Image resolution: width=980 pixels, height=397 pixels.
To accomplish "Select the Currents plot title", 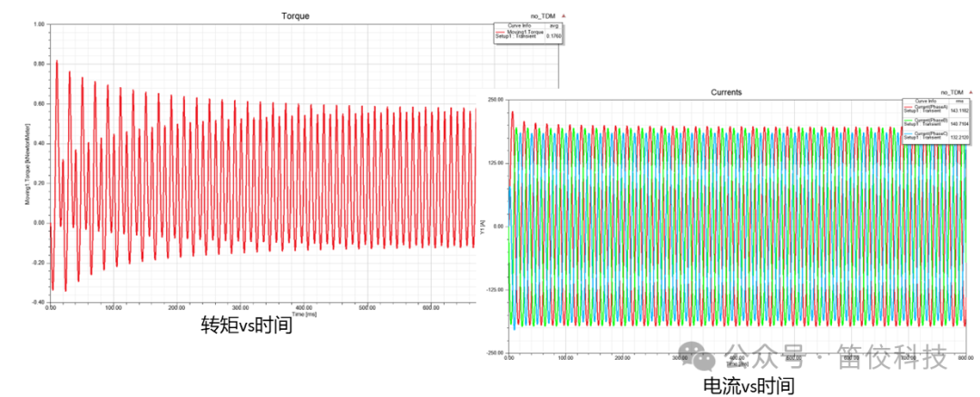I will [x=727, y=92].
